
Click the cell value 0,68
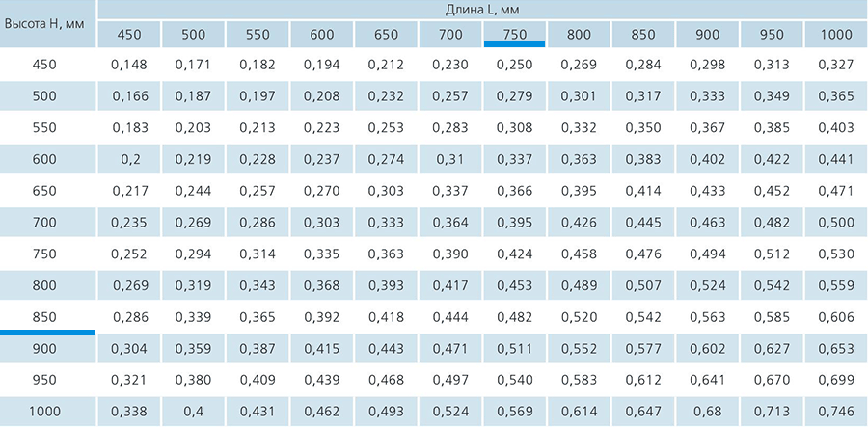tap(708, 412)
